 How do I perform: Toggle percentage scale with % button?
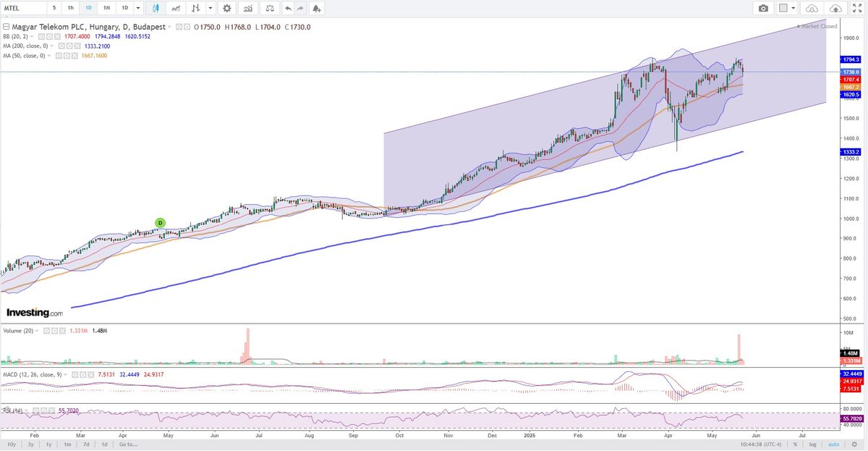(794, 444)
